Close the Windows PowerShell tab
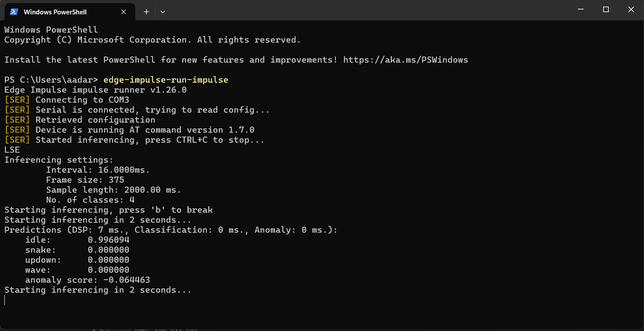 [124, 12]
